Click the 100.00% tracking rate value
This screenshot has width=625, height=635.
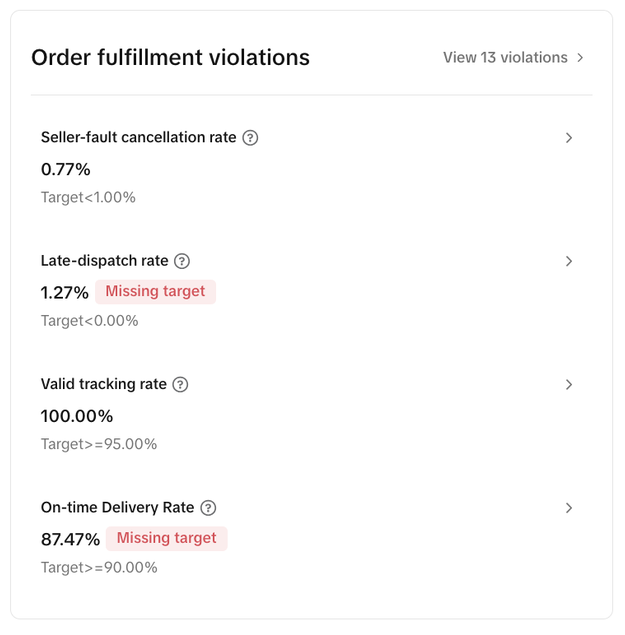pos(76,416)
